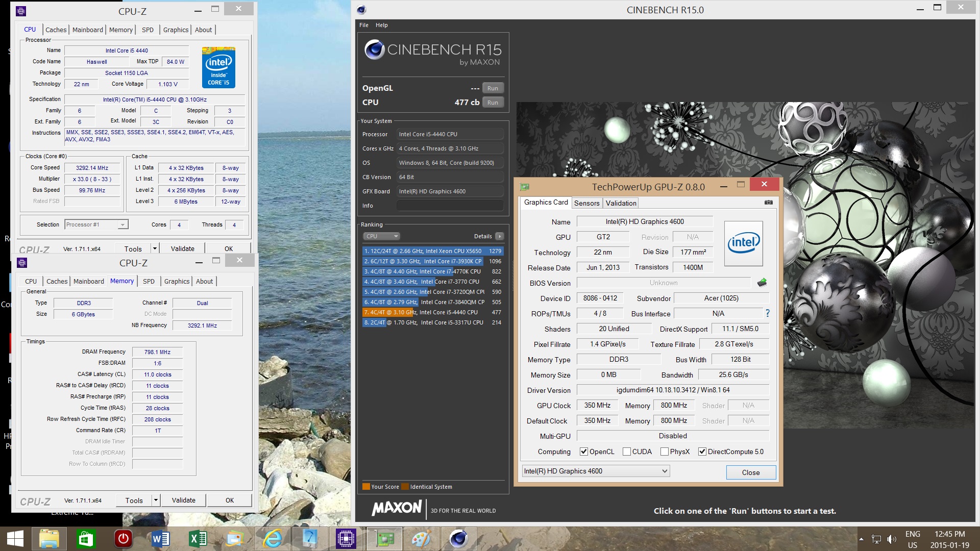Open Paint from the taskbar
The height and width of the screenshot is (551, 980).
tap(421, 539)
